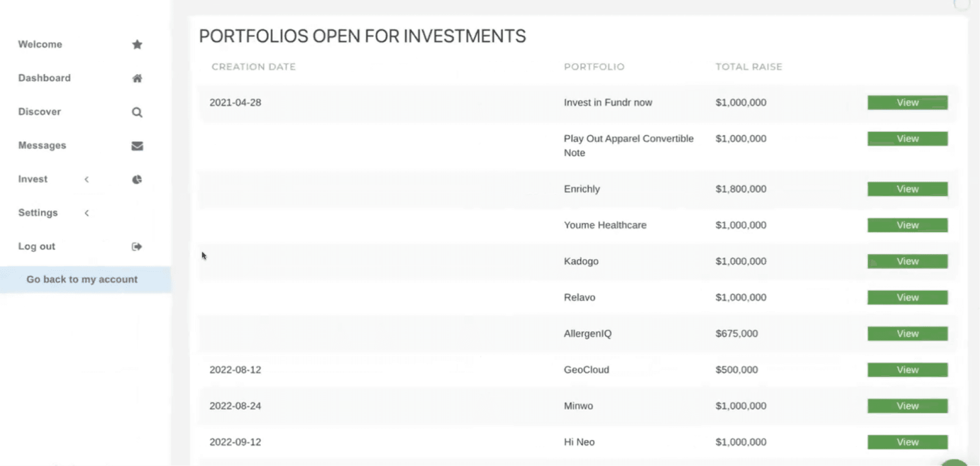Click View for Enrichly
This screenshot has height=466, width=980.
pos(907,189)
